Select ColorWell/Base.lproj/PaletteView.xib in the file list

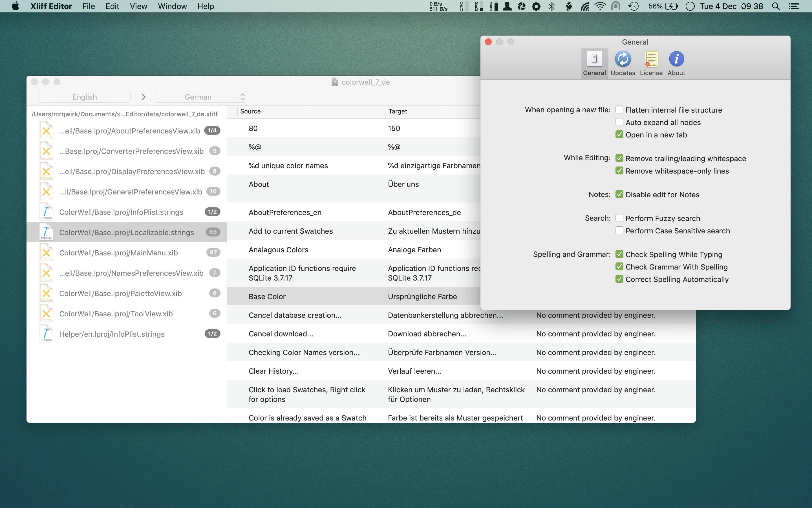[127, 293]
